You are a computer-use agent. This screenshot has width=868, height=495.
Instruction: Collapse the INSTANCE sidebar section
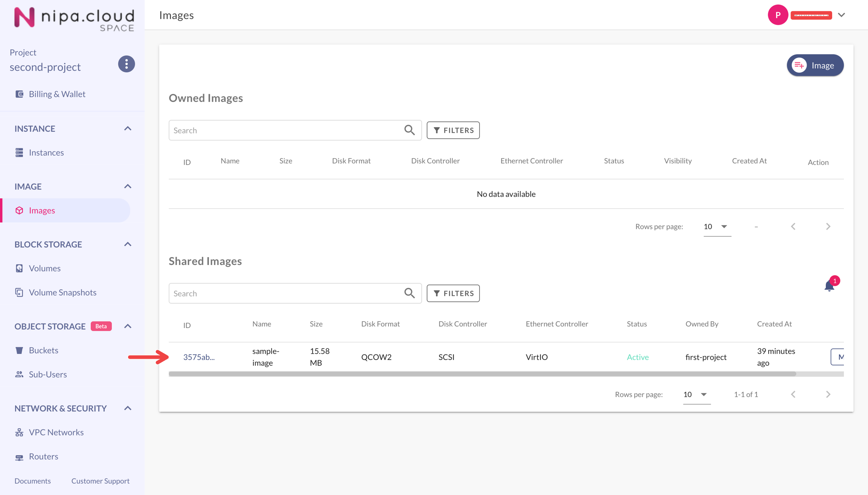tap(128, 129)
